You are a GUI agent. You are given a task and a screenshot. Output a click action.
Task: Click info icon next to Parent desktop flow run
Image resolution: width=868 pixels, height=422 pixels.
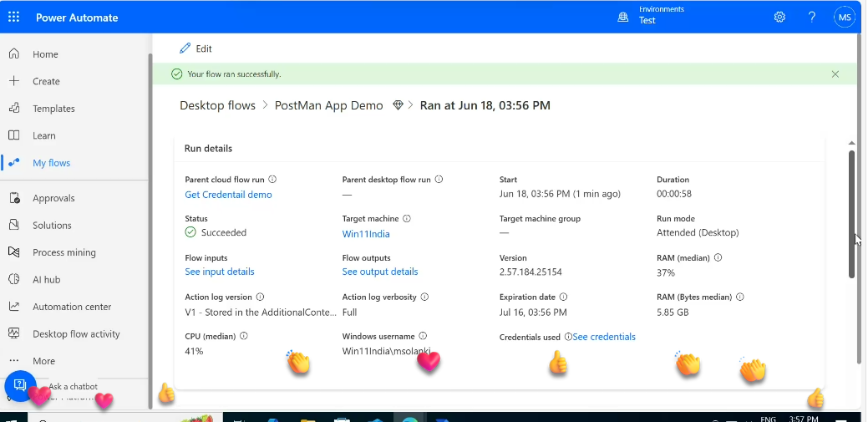439,180
